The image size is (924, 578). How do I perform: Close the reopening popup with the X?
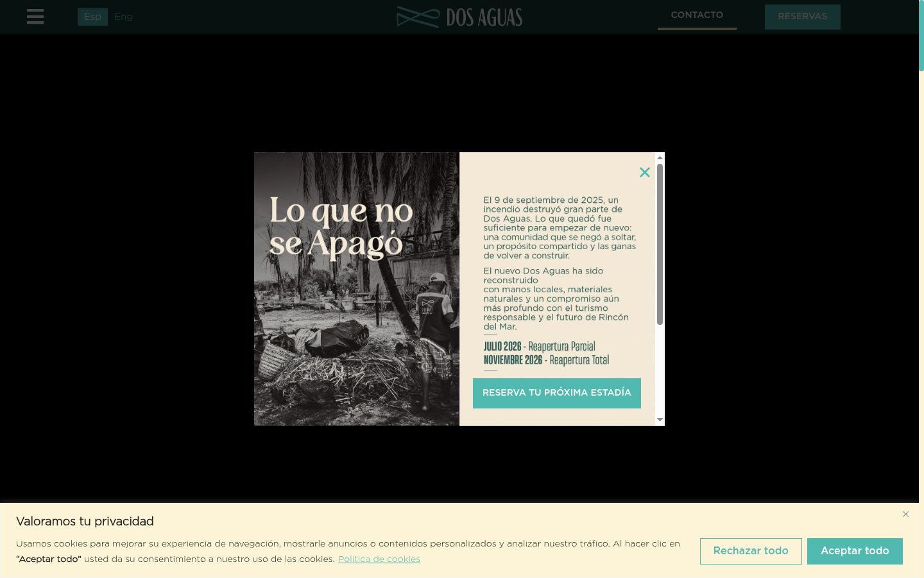pos(645,172)
